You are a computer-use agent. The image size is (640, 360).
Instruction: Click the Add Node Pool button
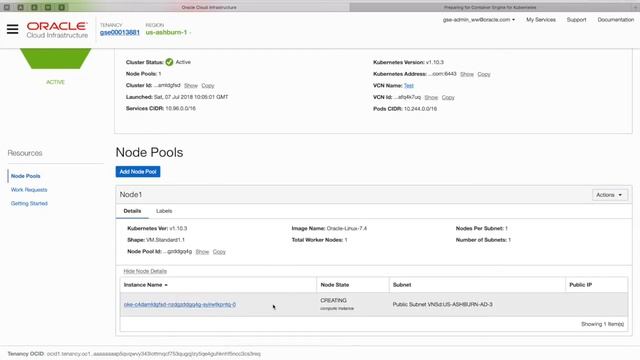(x=138, y=172)
